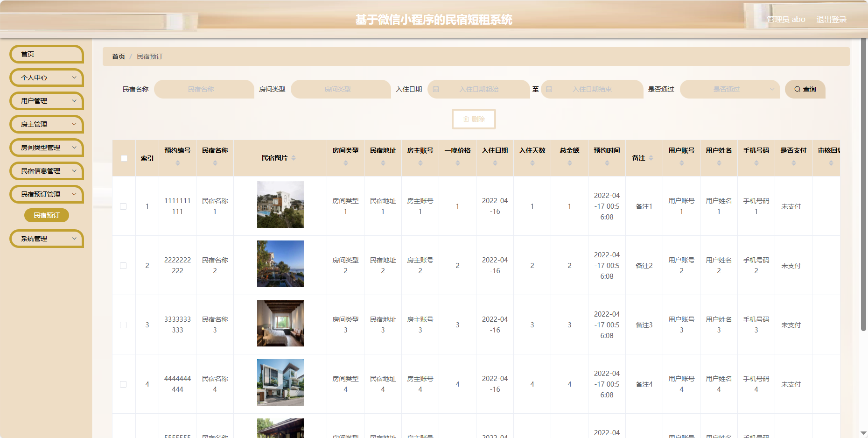Click sort arrows next to 民宿图片
This screenshot has height=438, width=868.
pyautogui.click(x=294, y=158)
